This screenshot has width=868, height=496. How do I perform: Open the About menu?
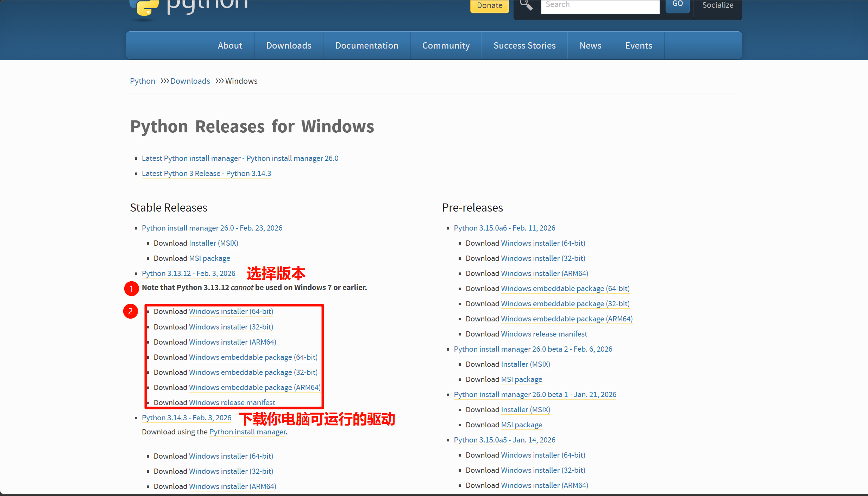tap(230, 45)
